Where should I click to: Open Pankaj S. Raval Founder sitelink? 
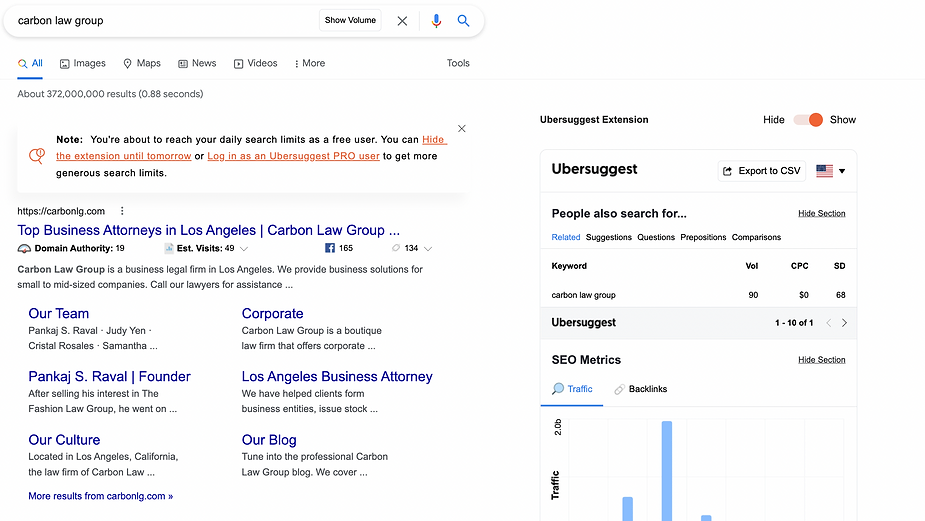coord(109,376)
